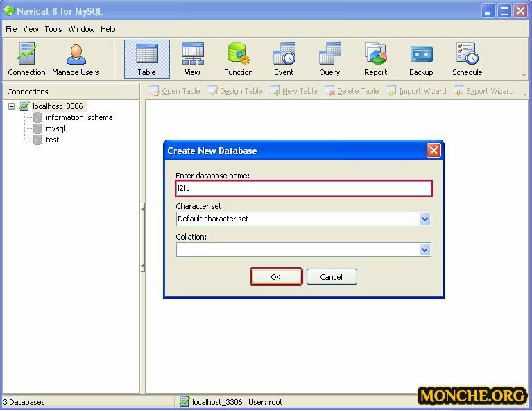This screenshot has width=532, height=411.
Task: Expand the Character set dropdown
Action: [x=424, y=219]
